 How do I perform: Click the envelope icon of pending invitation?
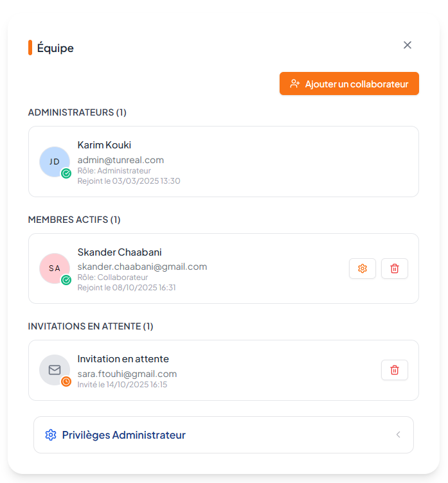pyautogui.click(x=55, y=370)
